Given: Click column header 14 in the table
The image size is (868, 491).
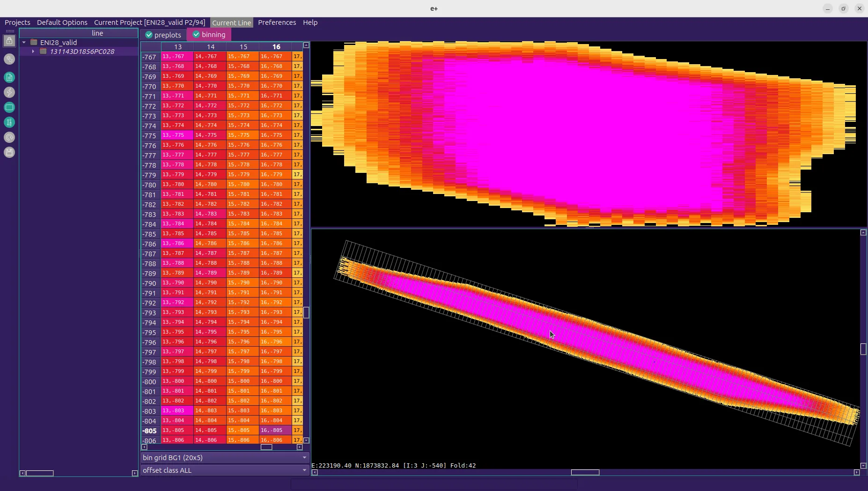Looking at the screenshot, I should (x=211, y=47).
